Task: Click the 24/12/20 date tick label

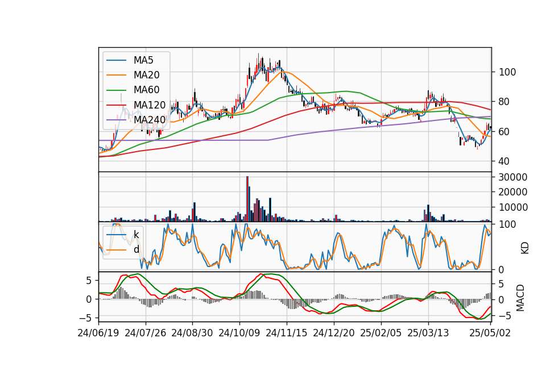Action: click(x=334, y=333)
